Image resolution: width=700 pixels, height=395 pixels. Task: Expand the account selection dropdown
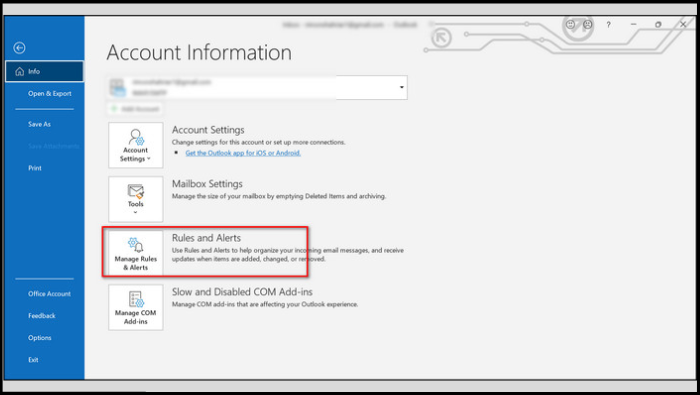coord(401,87)
